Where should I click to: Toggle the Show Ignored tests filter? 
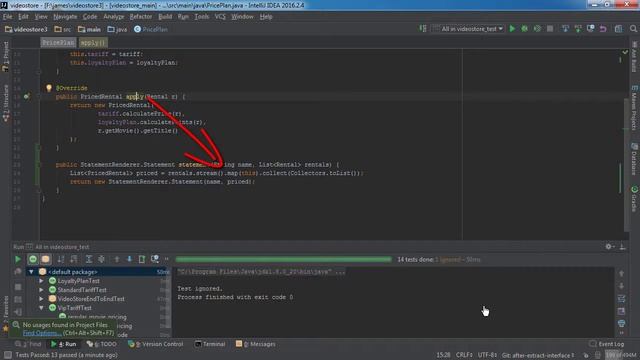tap(45, 259)
